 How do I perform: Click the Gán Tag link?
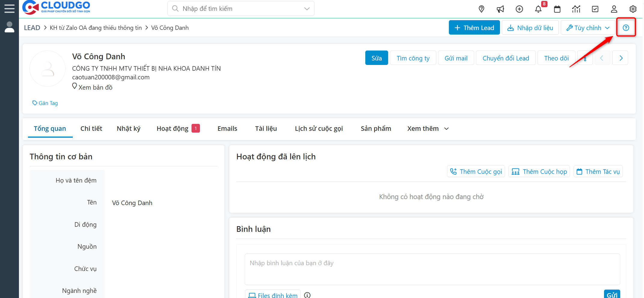[45, 103]
